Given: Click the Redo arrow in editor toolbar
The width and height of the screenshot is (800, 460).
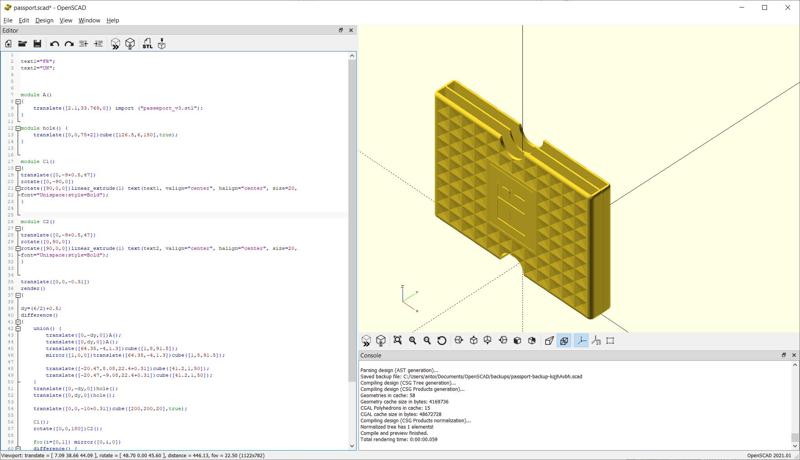Looking at the screenshot, I should click(x=69, y=44).
